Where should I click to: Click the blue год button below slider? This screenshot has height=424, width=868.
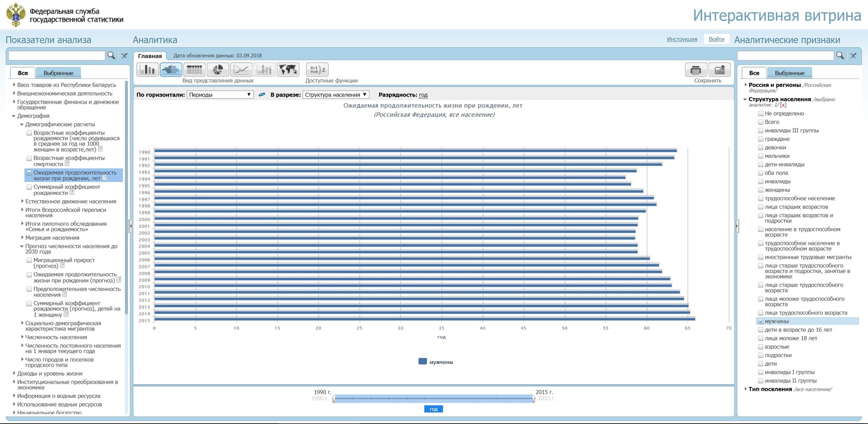coord(433,409)
